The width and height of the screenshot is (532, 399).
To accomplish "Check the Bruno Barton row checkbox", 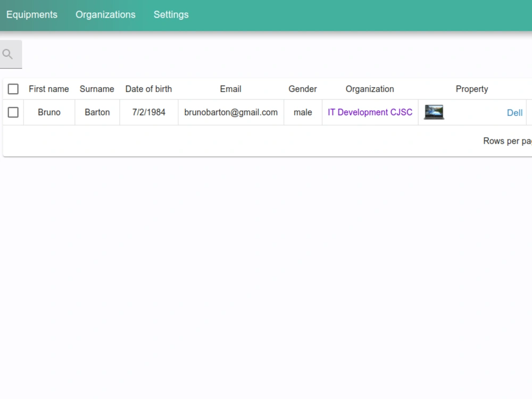I will [13, 112].
